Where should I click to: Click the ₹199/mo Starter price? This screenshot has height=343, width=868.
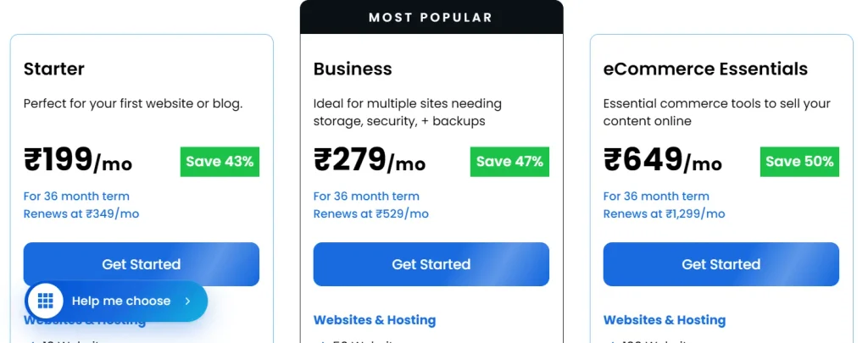pyautogui.click(x=77, y=160)
